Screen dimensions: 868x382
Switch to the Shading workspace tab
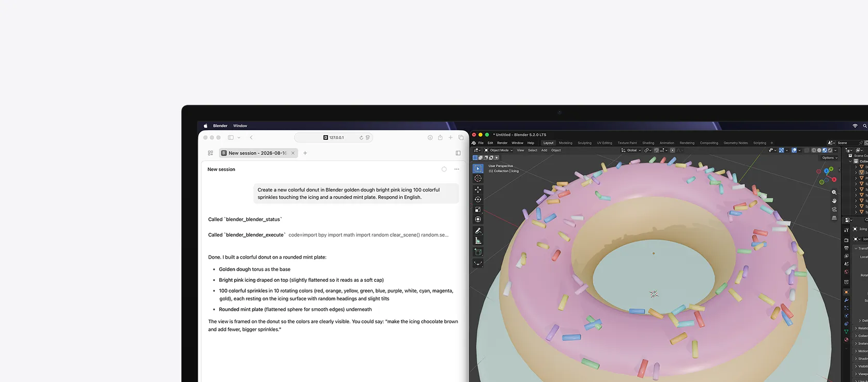click(648, 143)
